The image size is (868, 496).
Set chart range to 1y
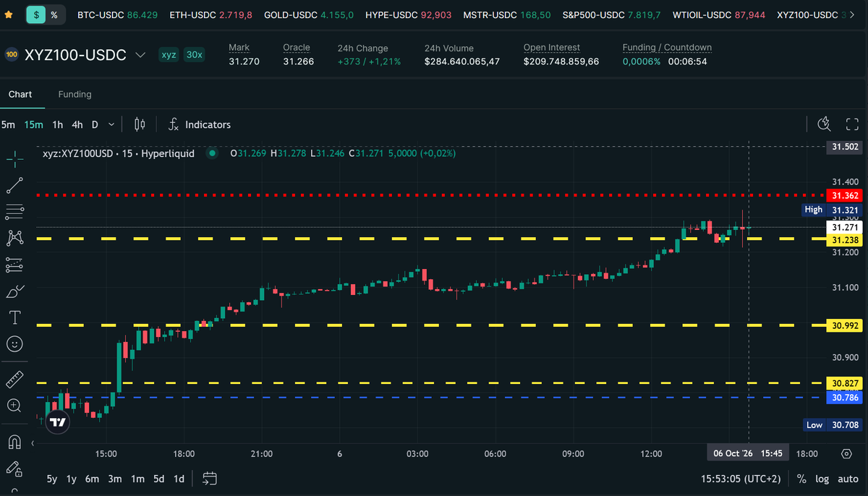[72, 479]
